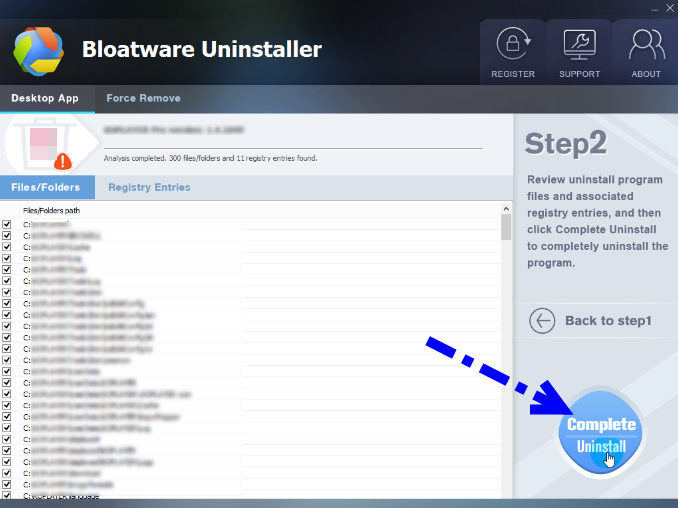This screenshot has height=508, width=678.
Task: Switch to the Force Remove tab
Action: 144,98
